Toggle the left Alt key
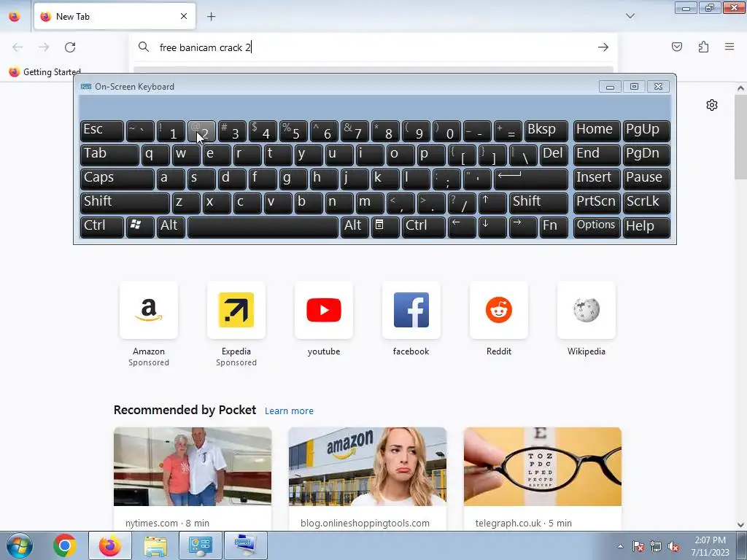The image size is (747, 560). [x=171, y=227]
